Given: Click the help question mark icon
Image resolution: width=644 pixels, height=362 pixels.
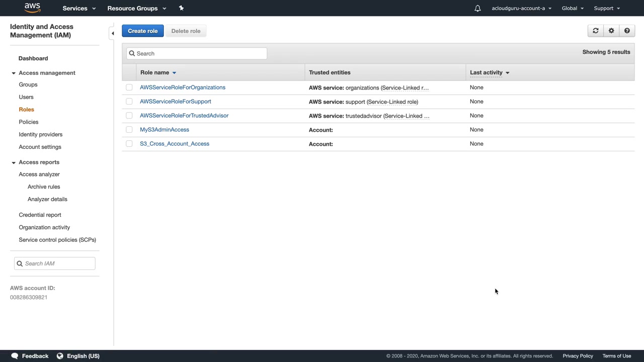Looking at the screenshot, I should pyautogui.click(x=627, y=31).
